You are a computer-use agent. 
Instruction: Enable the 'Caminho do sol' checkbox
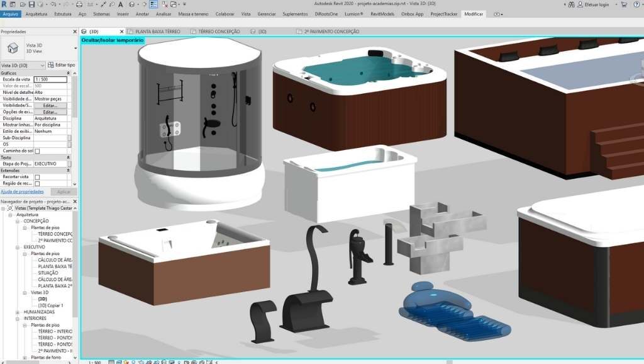(37, 151)
